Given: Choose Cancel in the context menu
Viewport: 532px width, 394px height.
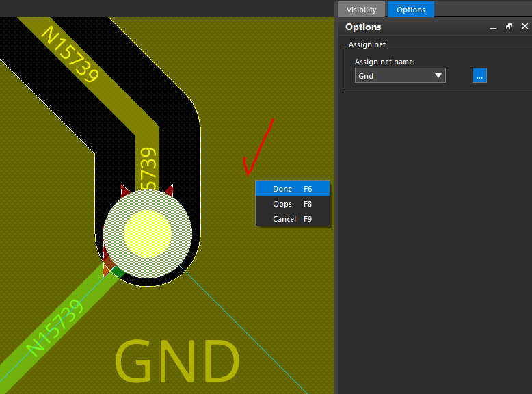Looking at the screenshot, I should 293,219.
